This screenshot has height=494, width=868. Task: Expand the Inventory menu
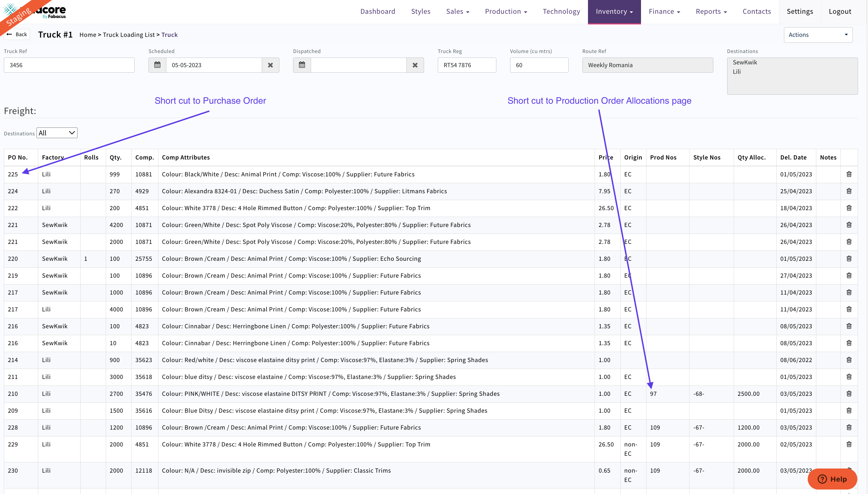click(614, 12)
